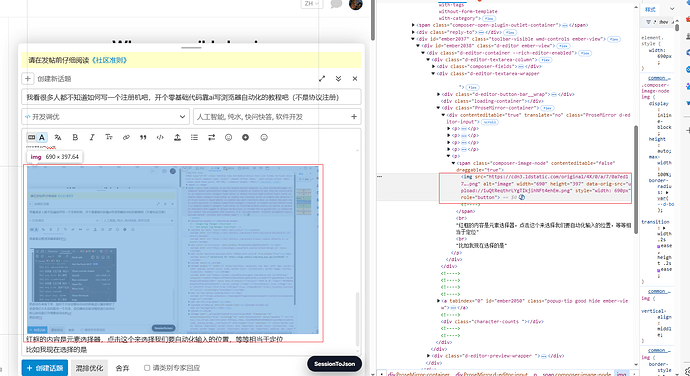Click 舍弃 to discard the draft
Image resolution: width=690 pixels, height=376 pixels.
pyautogui.click(x=122, y=368)
